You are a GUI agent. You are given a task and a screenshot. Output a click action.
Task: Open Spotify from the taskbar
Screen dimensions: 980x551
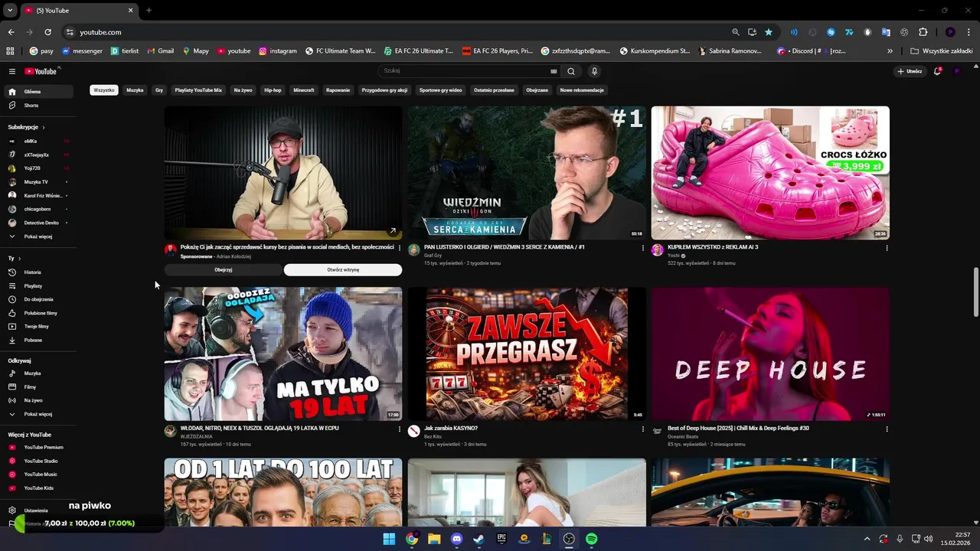[x=591, y=539]
